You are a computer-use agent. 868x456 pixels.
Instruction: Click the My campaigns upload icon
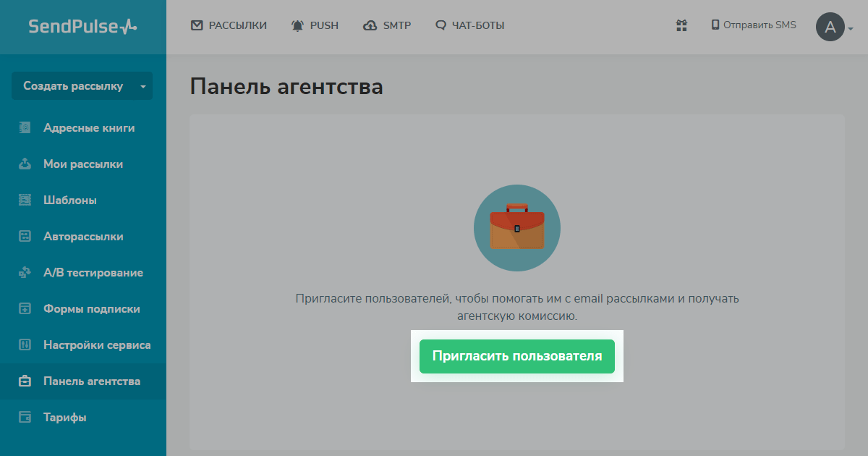(x=25, y=164)
